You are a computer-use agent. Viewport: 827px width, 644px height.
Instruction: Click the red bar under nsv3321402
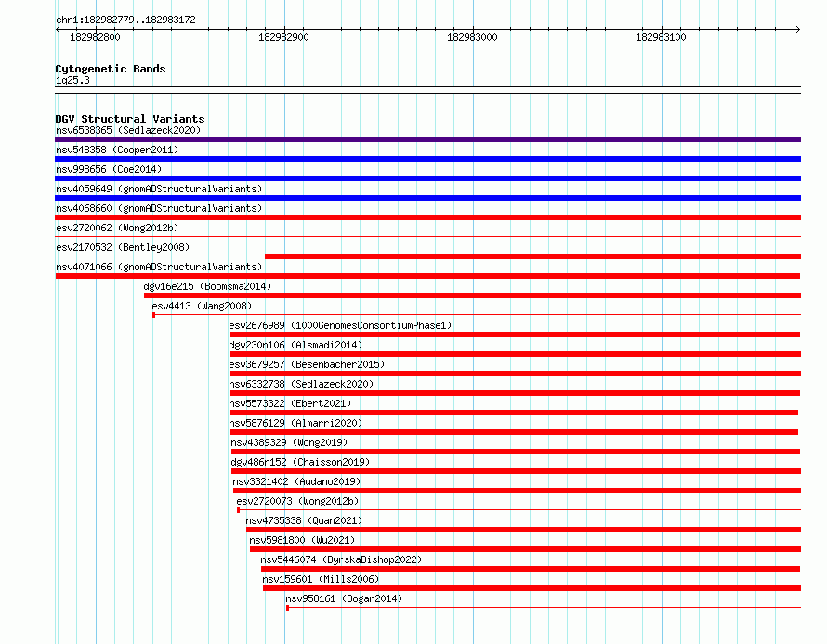pos(517,491)
